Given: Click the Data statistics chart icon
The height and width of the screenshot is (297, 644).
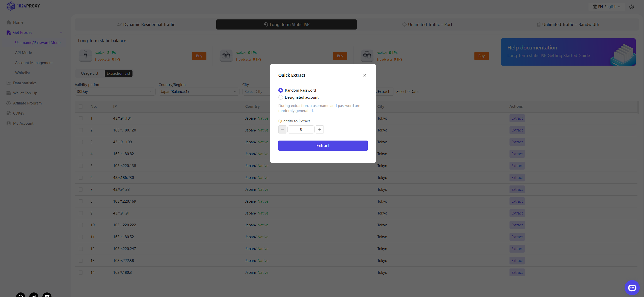Looking at the screenshot, I should [x=9, y=83].
